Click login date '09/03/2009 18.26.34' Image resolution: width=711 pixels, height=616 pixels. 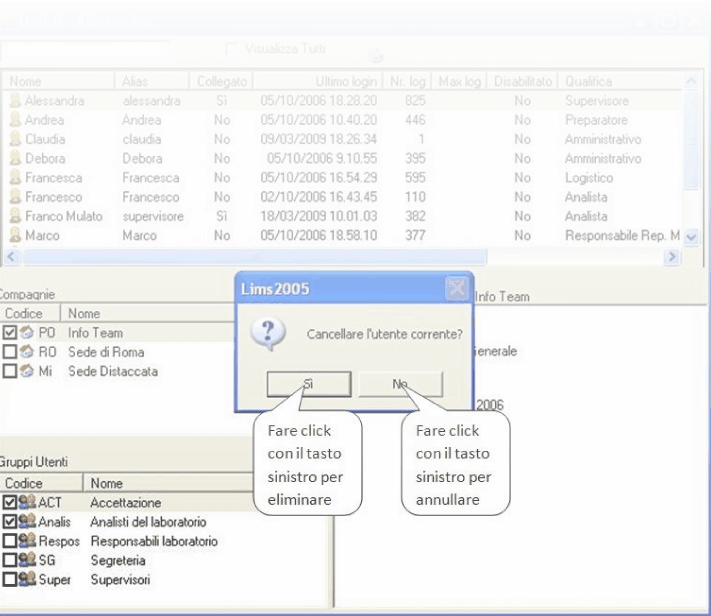318,139
